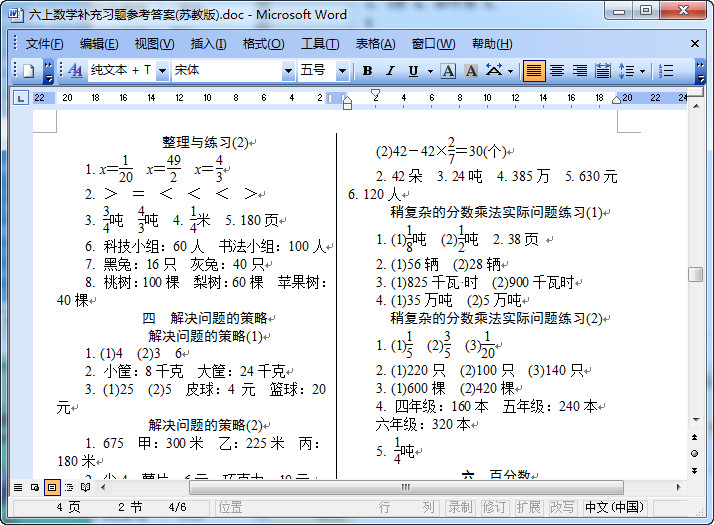
Task: Click the vertical scrollbar up arrow
Action: pos(696,106)
